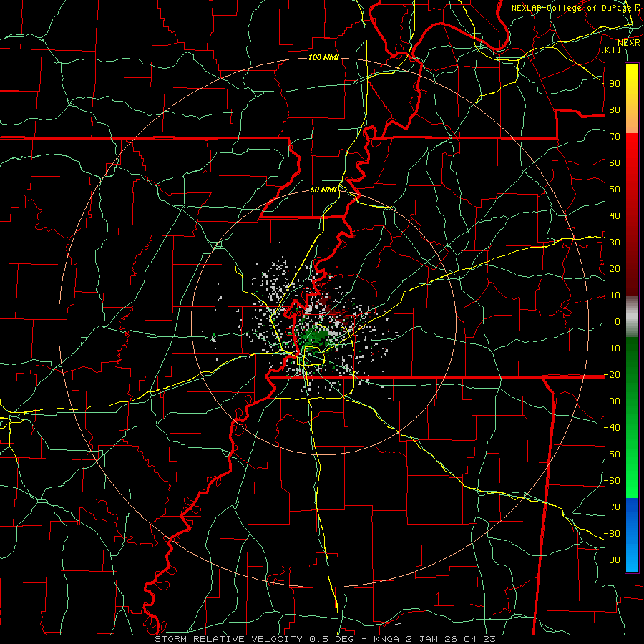Click the "KNQA" station identifier in caption
Image resolution: width=644 pixels, height=644 pixels.
386,639
